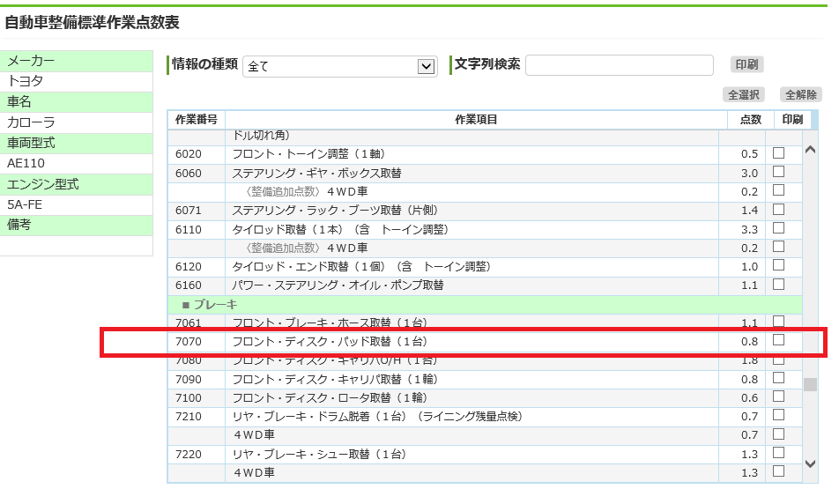Click scrollbar down arrow of work table
The height and width of the screenshot is (504, 839).
(x=810, y=463)
